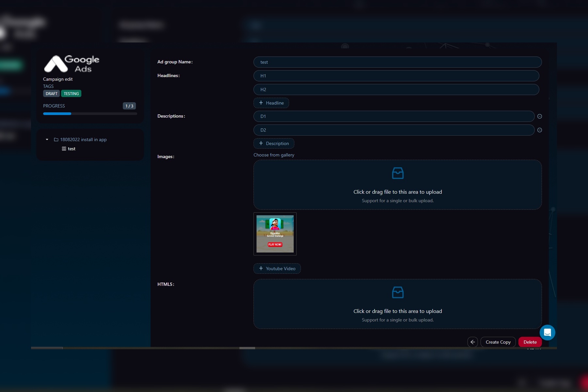The width and height of the screenshot is (588, 392).
Task: Click the Images upload inbox icon
Action: click(398, 173)
